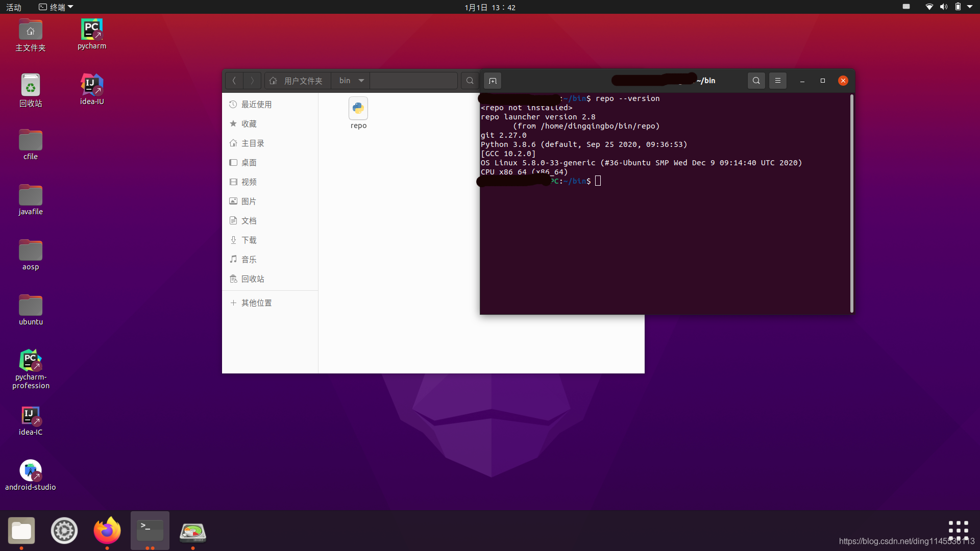The image size is (980, 551).
Task: Start the search in the file manager
Action: click(470, 80)
